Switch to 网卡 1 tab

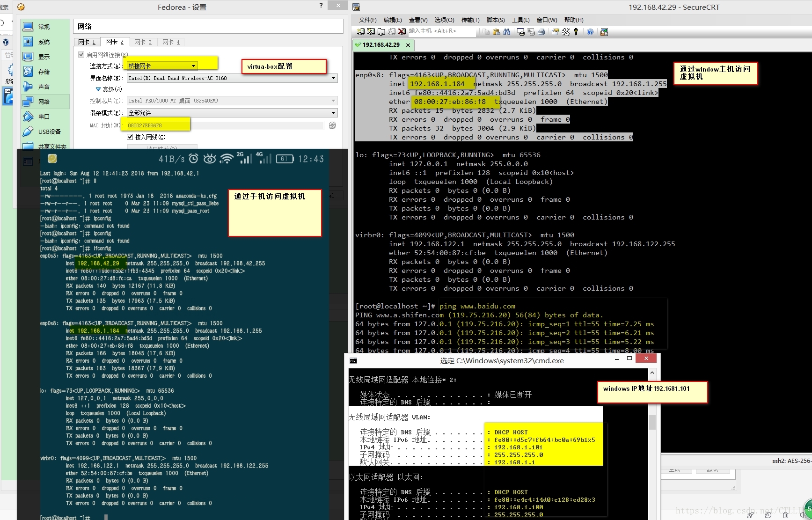[87, 42]
